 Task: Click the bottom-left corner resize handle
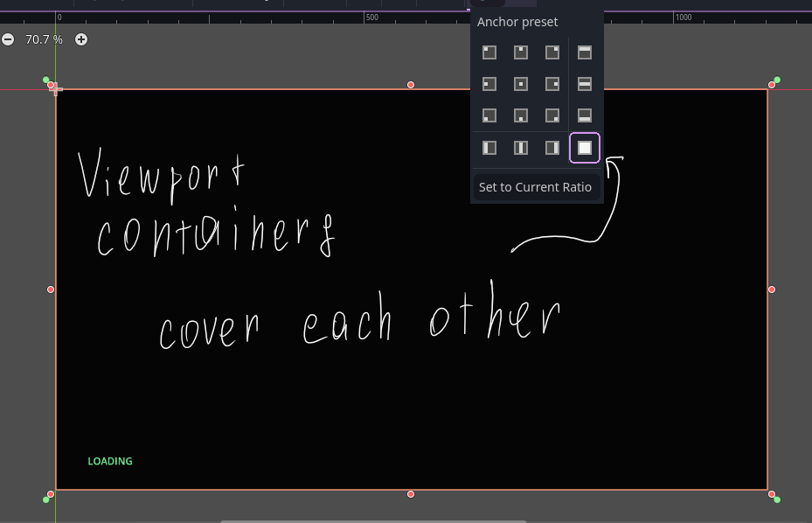pyautogui.click(x=51, y=494)
